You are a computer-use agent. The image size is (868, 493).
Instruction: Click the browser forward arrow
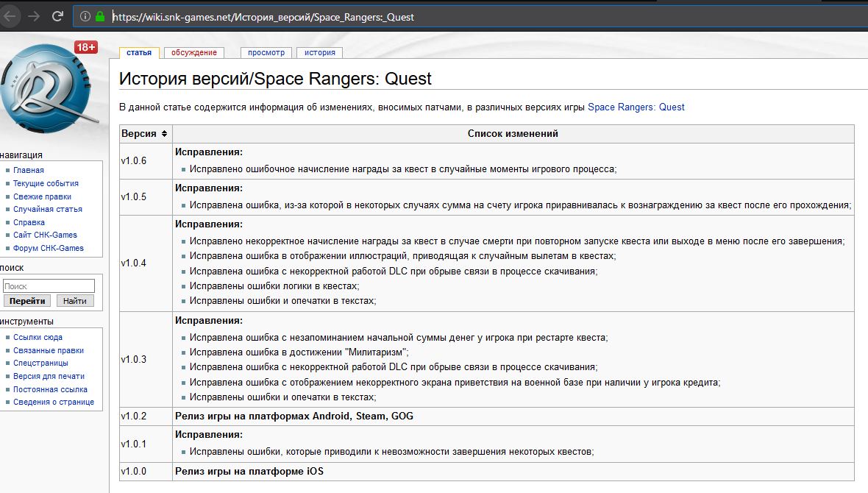pos(34,17)
